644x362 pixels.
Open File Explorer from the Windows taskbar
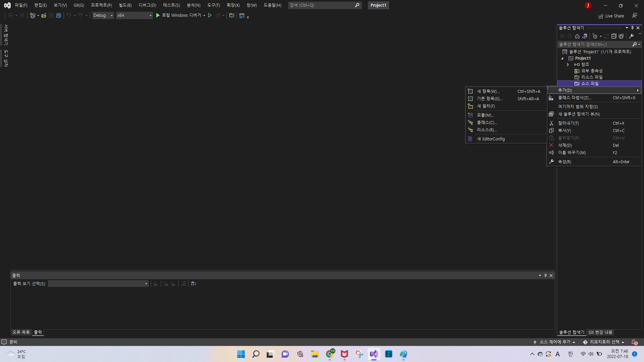(x=315, y=354)
